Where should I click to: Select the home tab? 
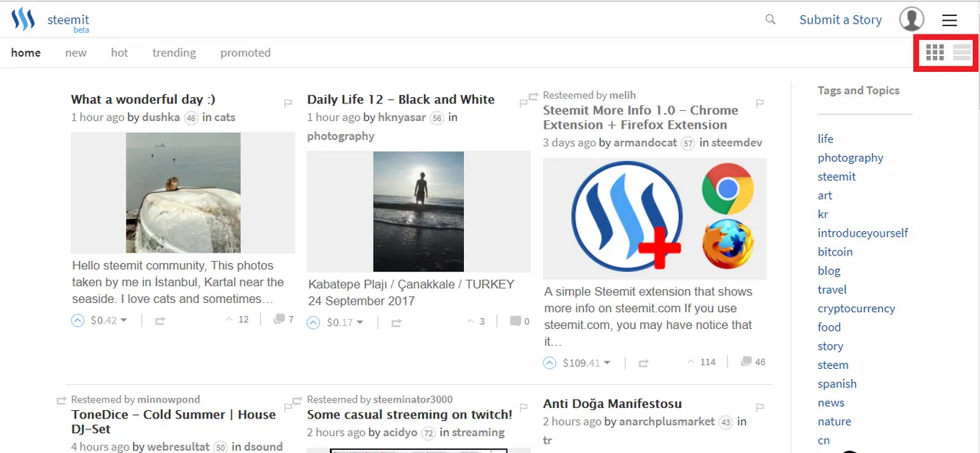tap(26, 53)
